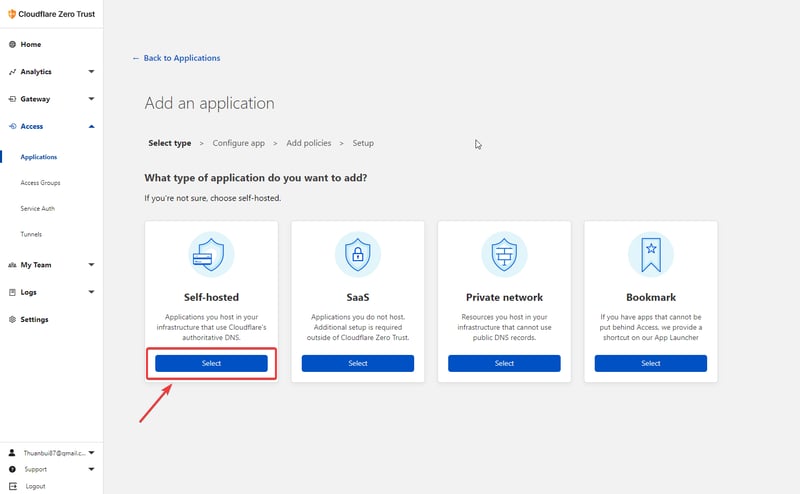Image resolution: width=800 pixels, height=494 pixels.
Task: Click the Private network shield icon
Action: (x=504, y=254)
